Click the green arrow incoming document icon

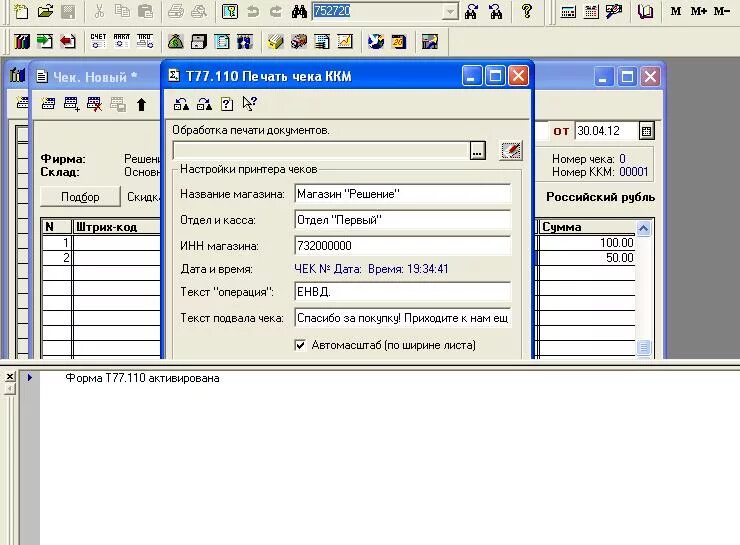pyautogui.click(x=45, y=42)
